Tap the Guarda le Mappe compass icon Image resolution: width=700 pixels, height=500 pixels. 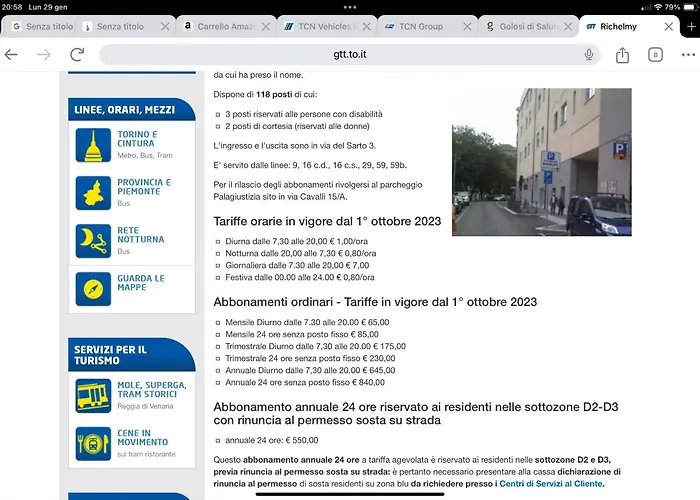93,289
